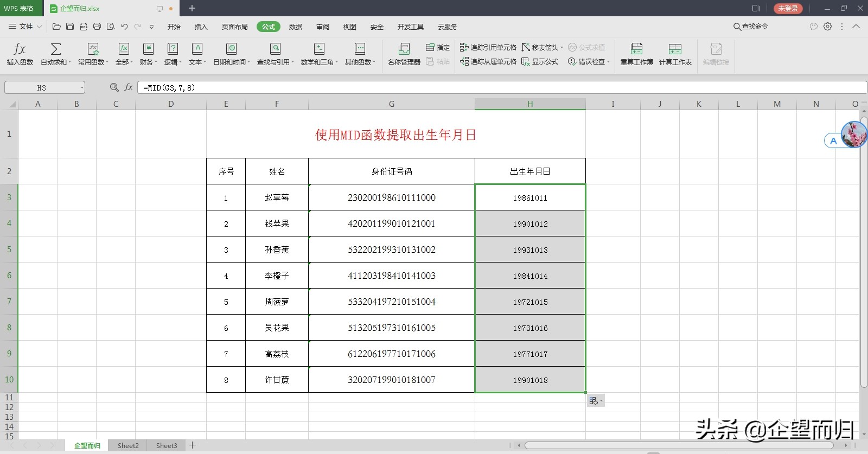Click the print icon in quick toolbar
Image resolution: width=868 pixels, height=454 pixels.
point(97,27)
